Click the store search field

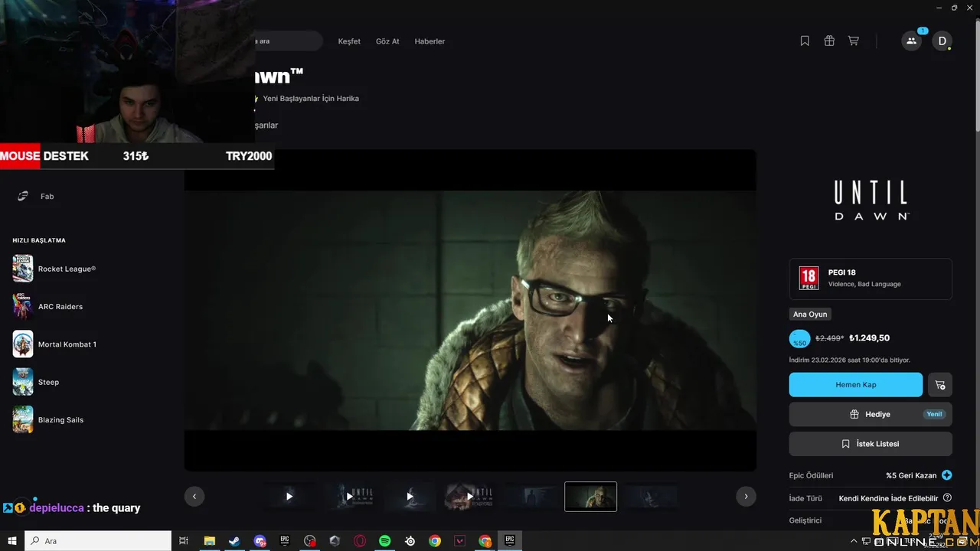coord(289,41)
